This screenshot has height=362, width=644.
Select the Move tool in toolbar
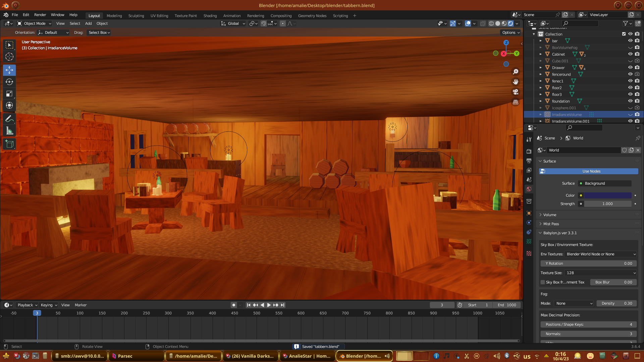tap(9, 70)
